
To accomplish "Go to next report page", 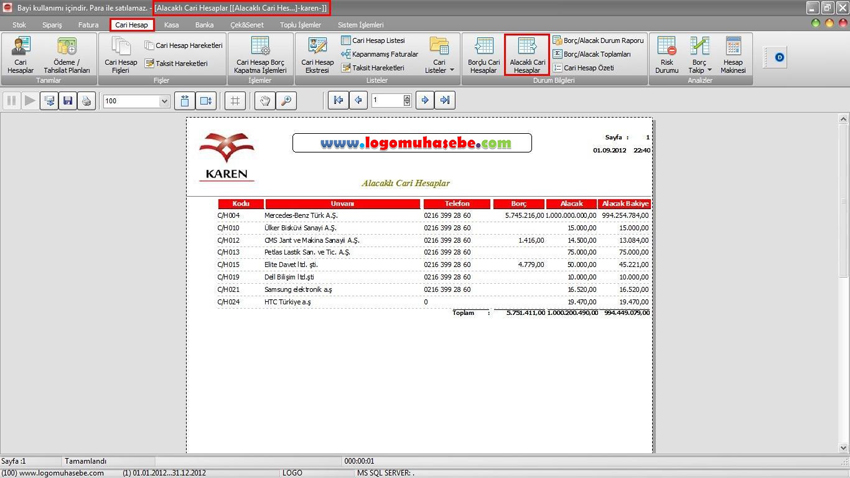I will pyautogui.click(x=425, y=100).
